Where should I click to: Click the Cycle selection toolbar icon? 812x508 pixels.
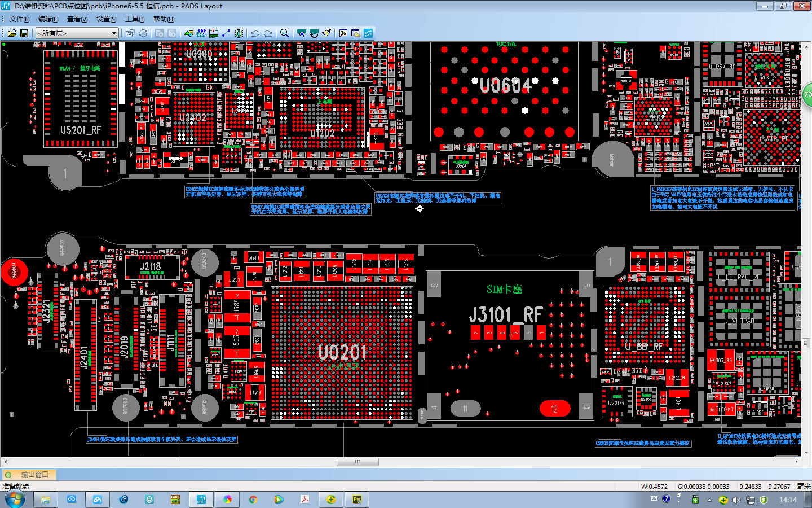pos(143,33)
